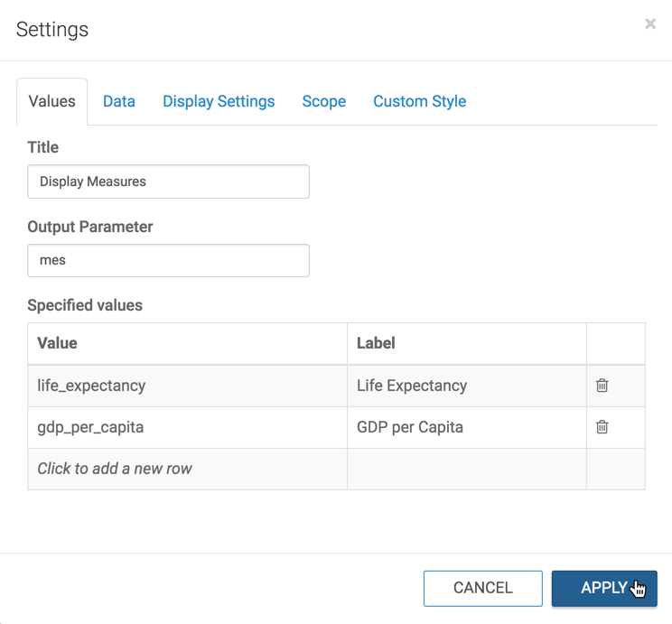This screenshot has height=624, width=672.
Task: Edit the life_expectancy value cell
Action: (x=187, y=386)
